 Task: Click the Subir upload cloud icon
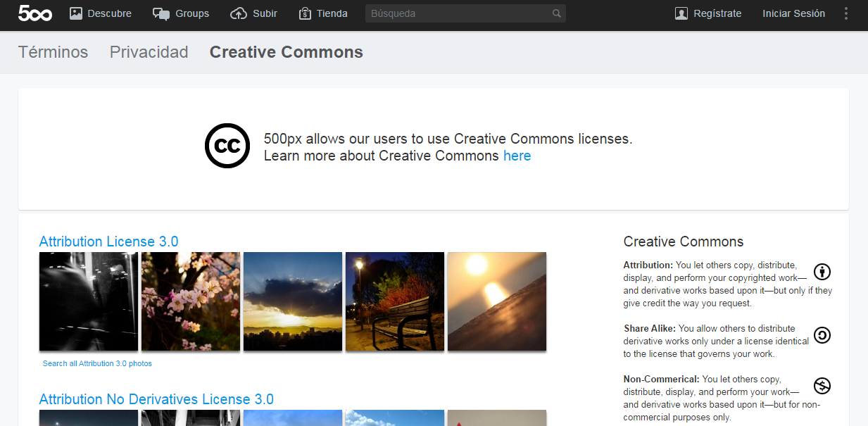click(x=239, y=13)
